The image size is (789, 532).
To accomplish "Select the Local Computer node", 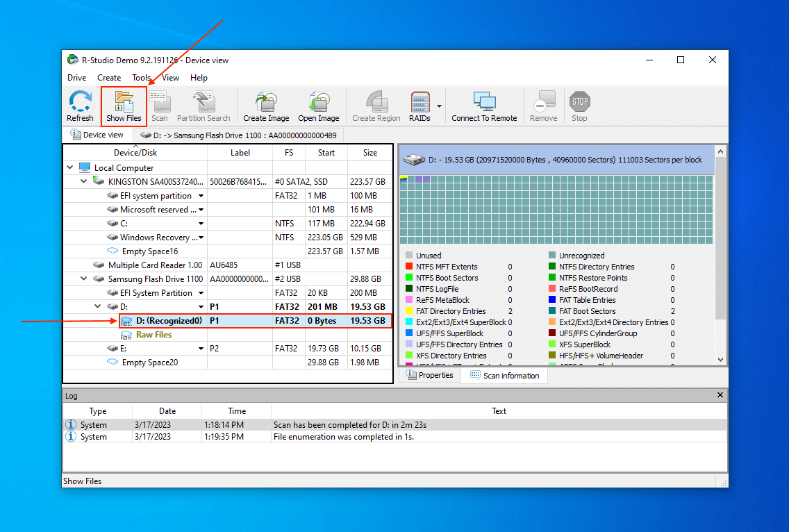I will click(124, 167).
